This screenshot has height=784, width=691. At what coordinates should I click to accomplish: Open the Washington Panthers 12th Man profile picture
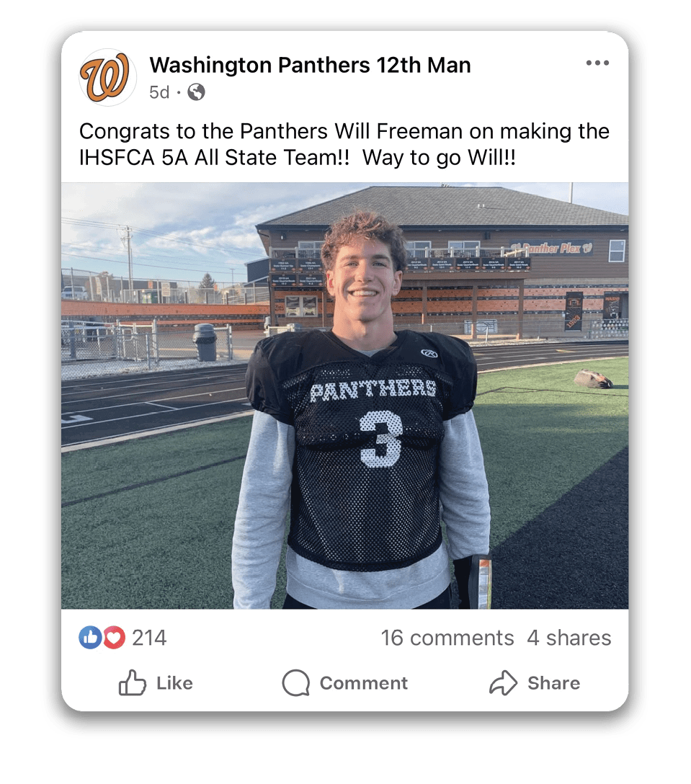(x=108, y=77)
